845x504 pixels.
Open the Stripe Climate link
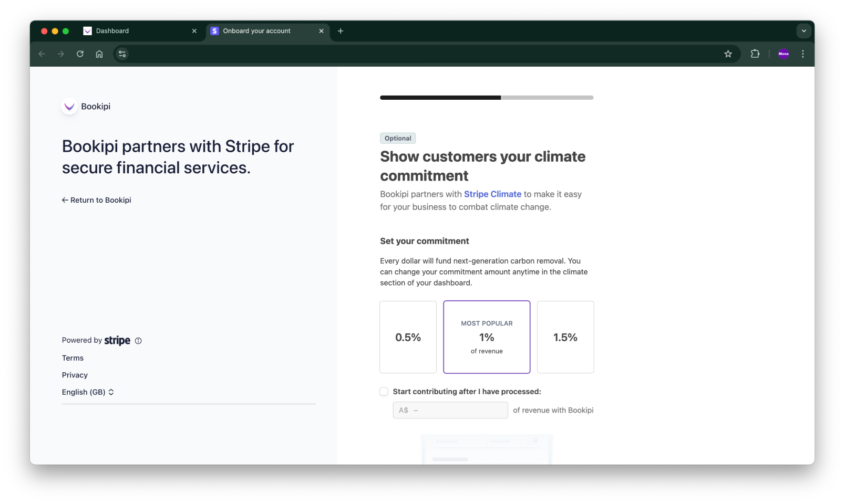[x=492, y=194]
